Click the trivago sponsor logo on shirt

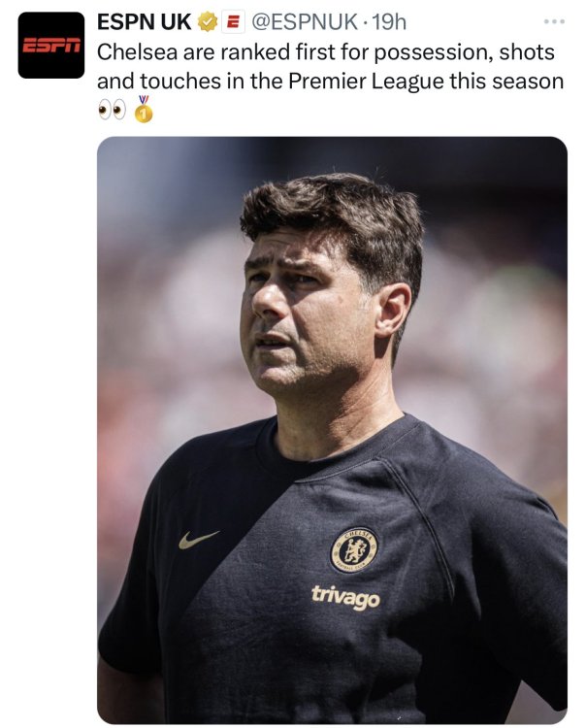(x=345, y=596)
